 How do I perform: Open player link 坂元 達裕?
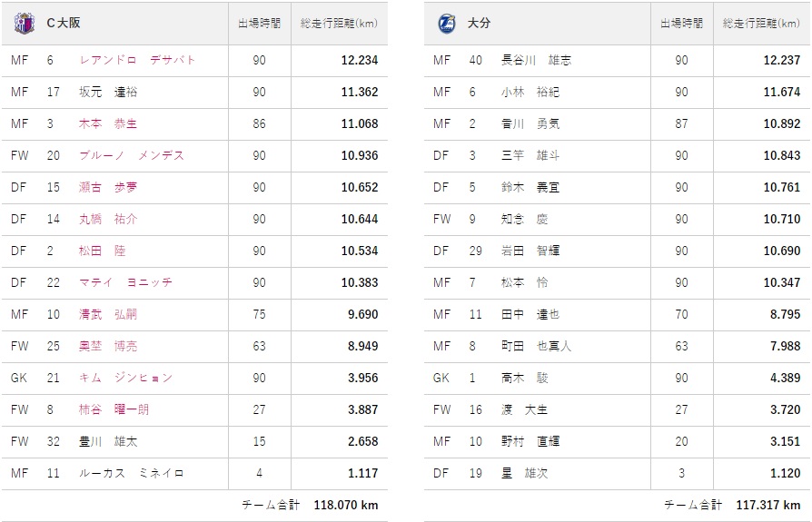tap(108, 92)
